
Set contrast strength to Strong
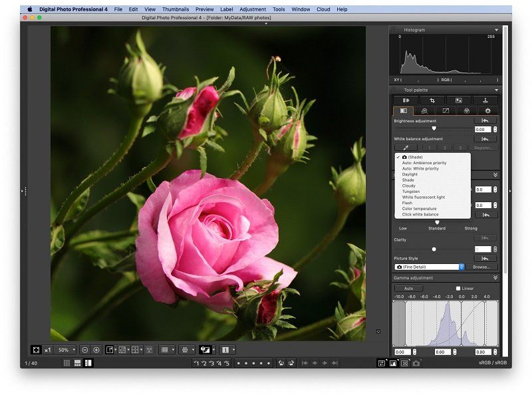(x=471, y=229)
